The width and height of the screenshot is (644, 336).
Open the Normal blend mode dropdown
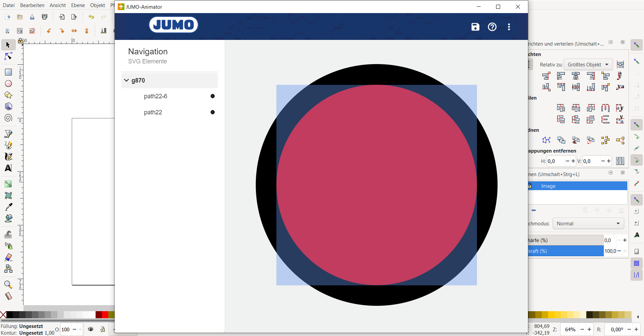(x=588, y=224)
